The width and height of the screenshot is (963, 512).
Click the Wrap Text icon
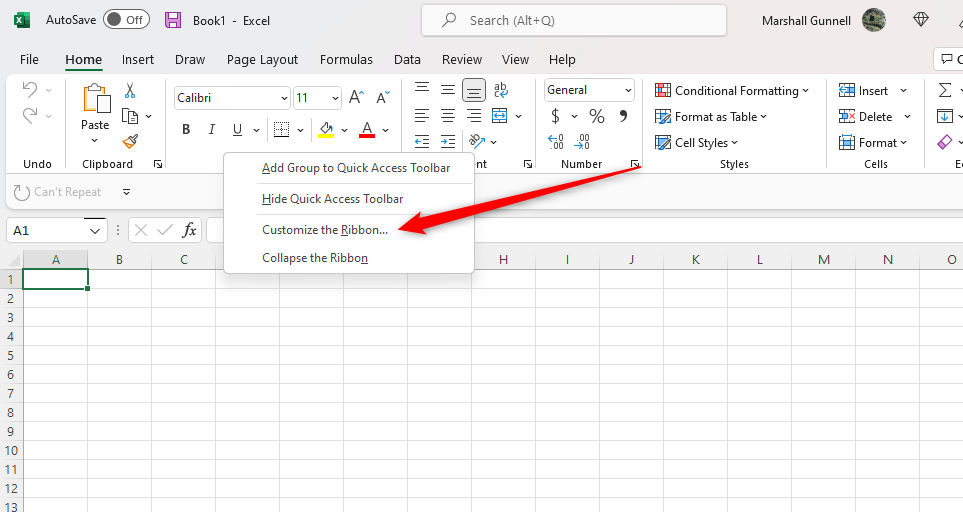501,90
